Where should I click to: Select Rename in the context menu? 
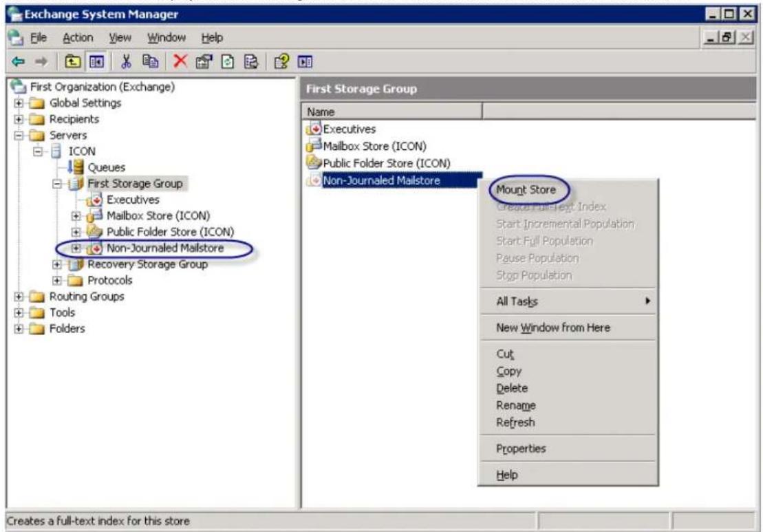568,405
